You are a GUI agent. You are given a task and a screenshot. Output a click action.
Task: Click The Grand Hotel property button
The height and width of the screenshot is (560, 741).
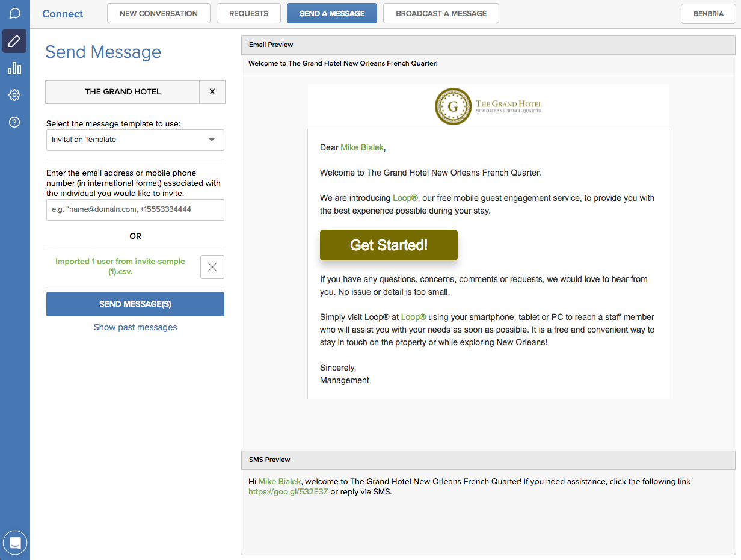click(x=123, y=92)
